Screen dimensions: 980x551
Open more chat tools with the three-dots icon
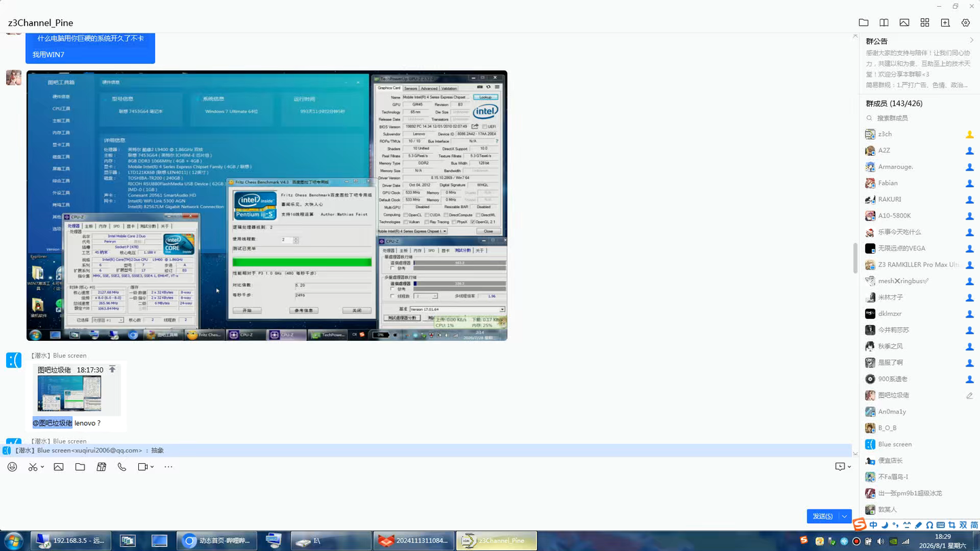pyautogui.click(x=168, y=467)
